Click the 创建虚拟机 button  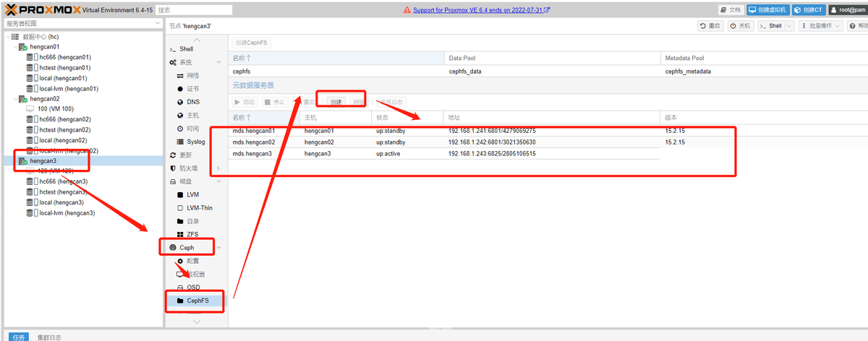tap(767, 10)
